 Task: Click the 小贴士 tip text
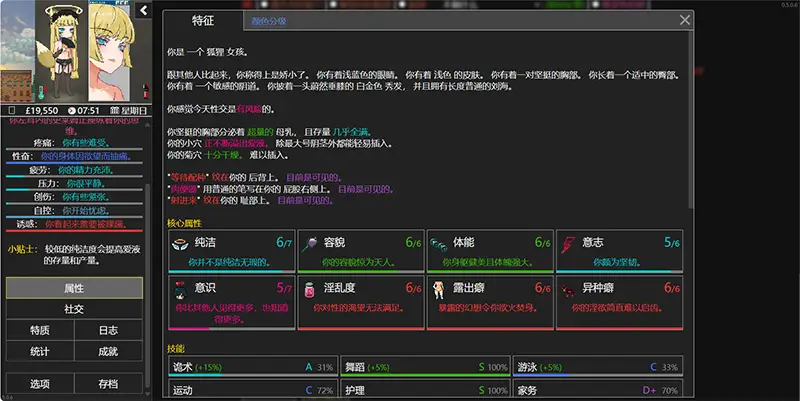[x=74, y=255]
